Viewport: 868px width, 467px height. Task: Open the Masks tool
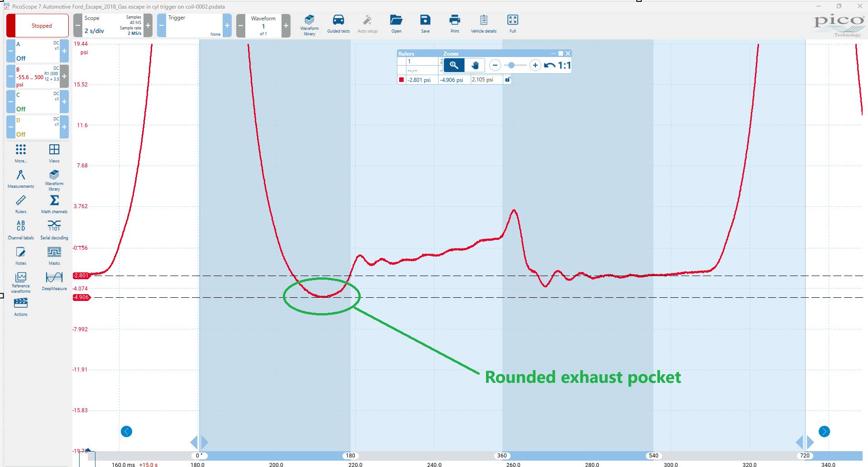[54, 254]
